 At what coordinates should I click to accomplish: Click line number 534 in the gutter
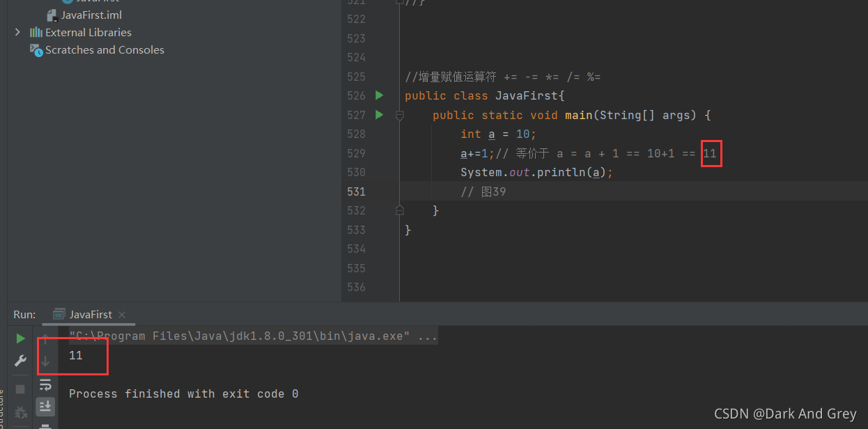pos(356,249)
